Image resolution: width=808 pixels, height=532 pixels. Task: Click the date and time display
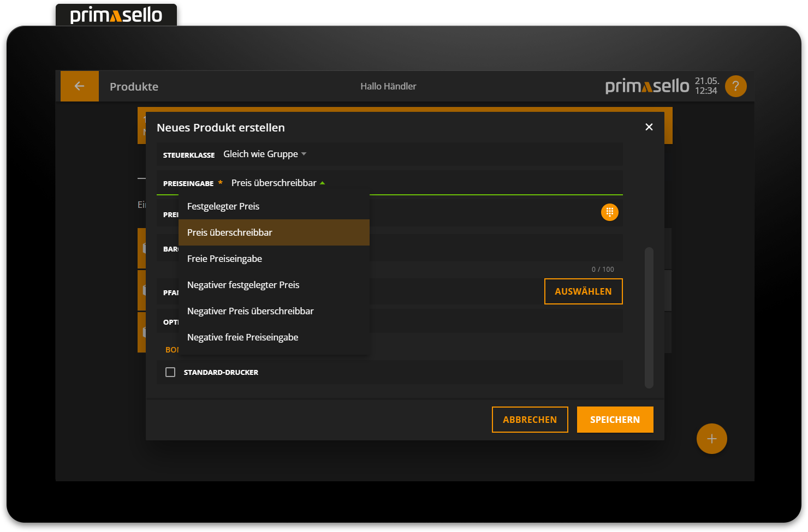(706, 86)
